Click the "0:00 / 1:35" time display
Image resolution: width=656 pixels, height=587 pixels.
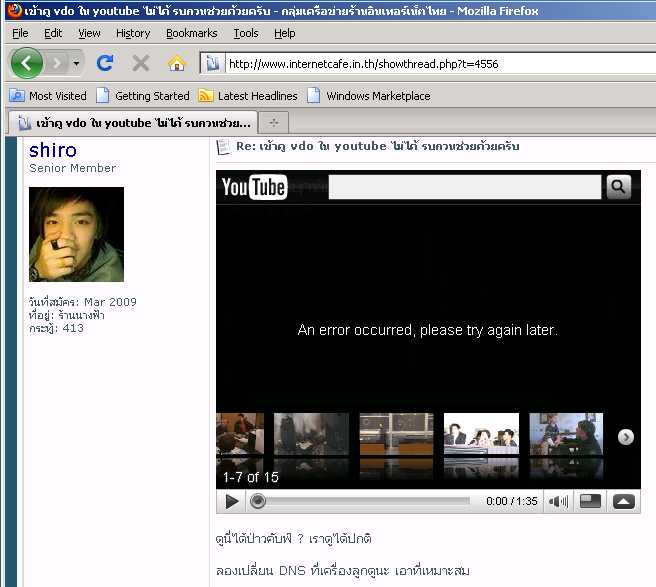pyautogui.click(x=512, y=501)
